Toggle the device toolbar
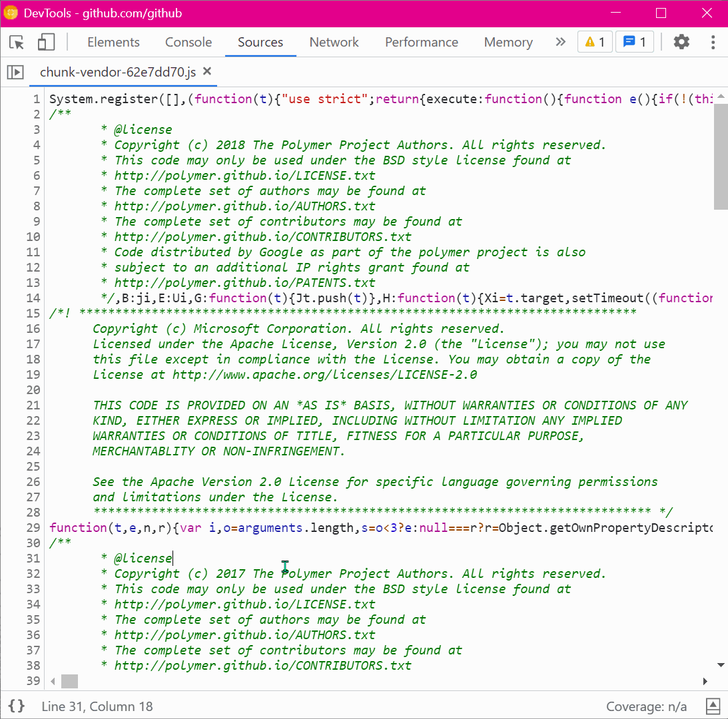 45,41
